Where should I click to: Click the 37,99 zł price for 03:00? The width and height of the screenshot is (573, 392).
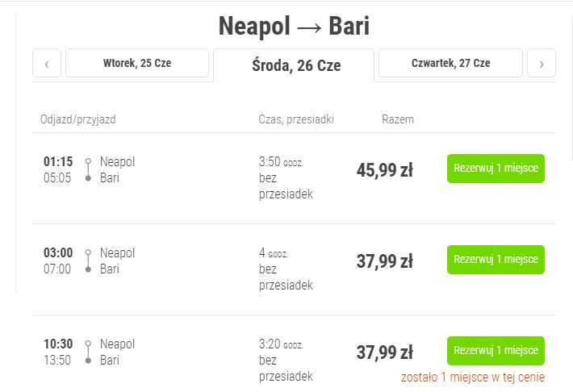[385, 261]
